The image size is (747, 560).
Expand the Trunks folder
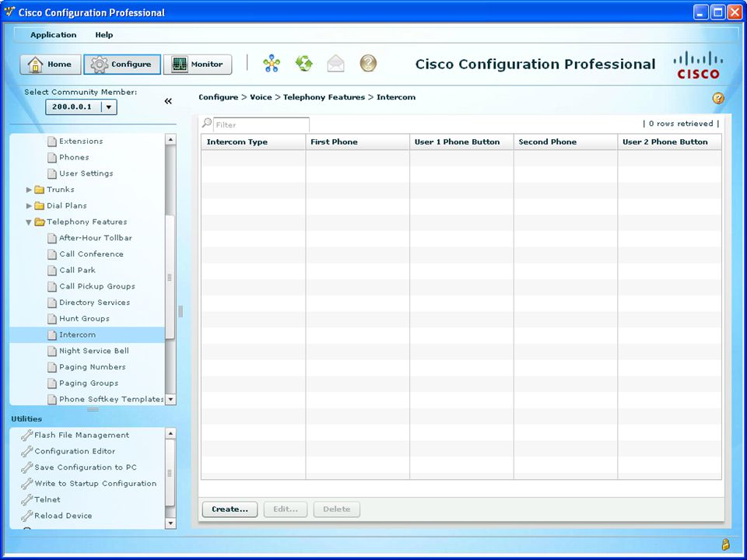coord(29,190)
